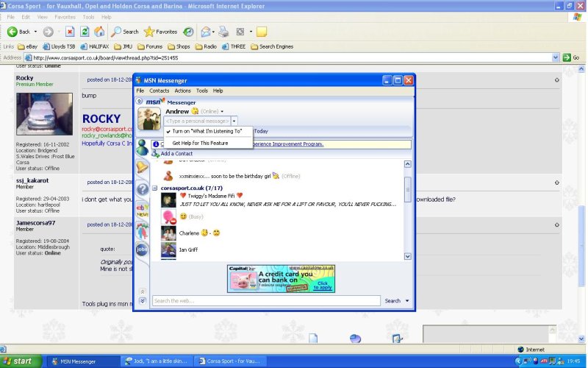Click Rocky's car avatar image
Viewport: 588px width, 368px height.
tap(44, 114)
